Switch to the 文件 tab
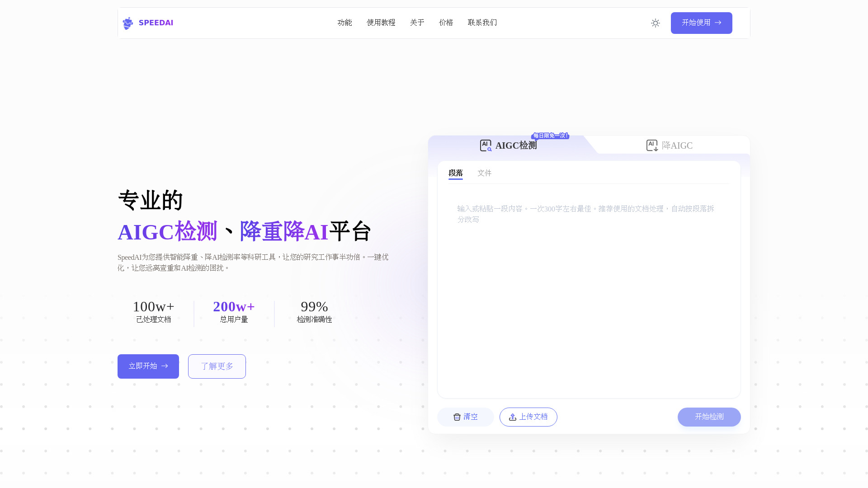Screen dimensions: 868x488 pos(484,173)
